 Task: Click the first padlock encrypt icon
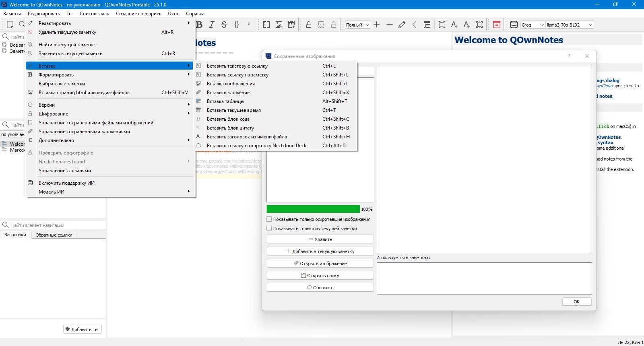tap(309, 25)
